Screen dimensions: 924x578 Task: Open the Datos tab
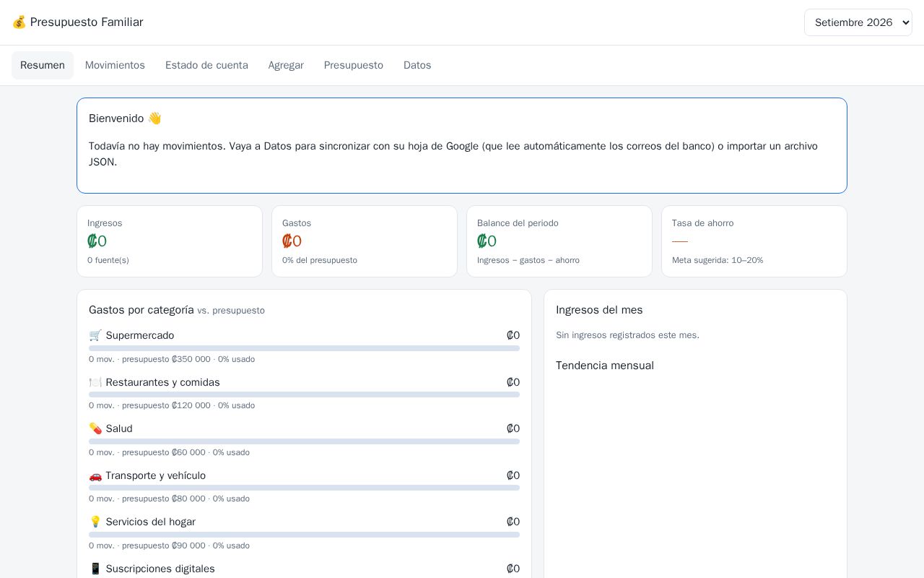tap(417, 65)
